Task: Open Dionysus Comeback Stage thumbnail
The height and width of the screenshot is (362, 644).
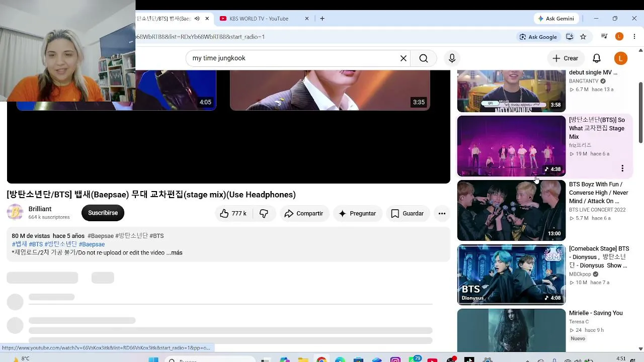Action: pyautogui.click(x=511, y=275)
